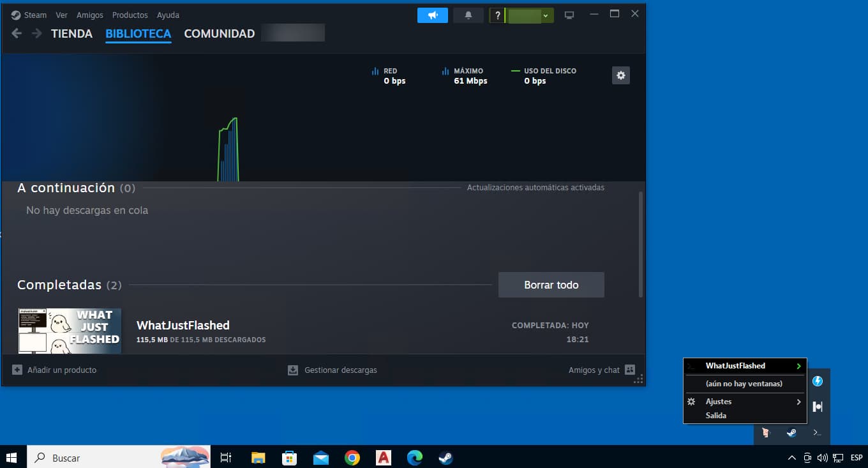Click the WhatJustFlashed title in Completadas
This screenshot has width=868, height=468.
click(x=183, y=325)
